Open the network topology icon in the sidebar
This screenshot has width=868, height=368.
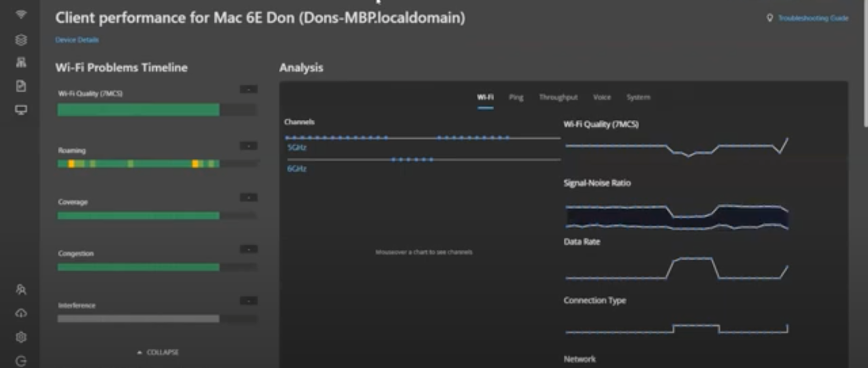click(x=21, y=62)
